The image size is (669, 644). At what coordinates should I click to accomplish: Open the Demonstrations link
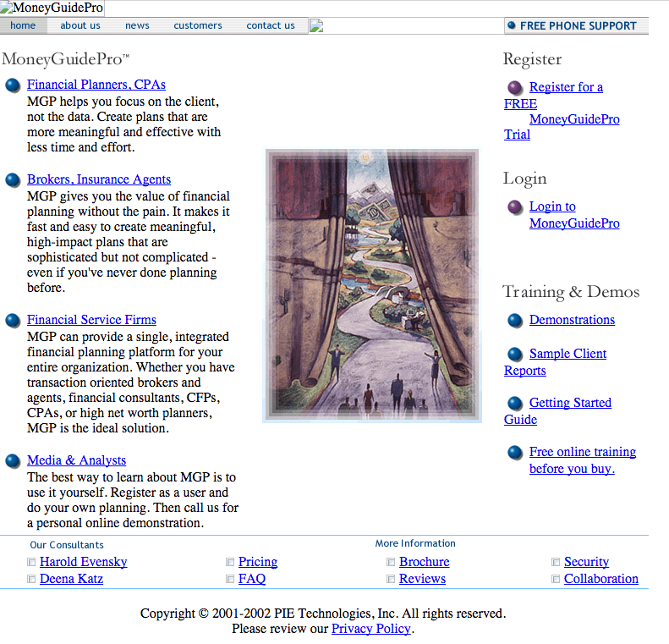pyautogui.click(x=572, y=320)
